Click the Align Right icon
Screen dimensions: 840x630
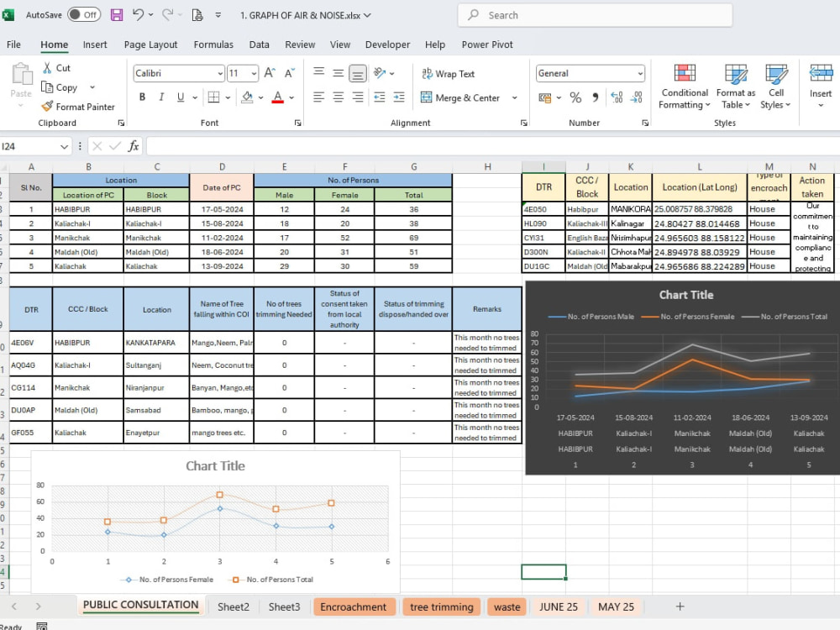coord(357,97)
